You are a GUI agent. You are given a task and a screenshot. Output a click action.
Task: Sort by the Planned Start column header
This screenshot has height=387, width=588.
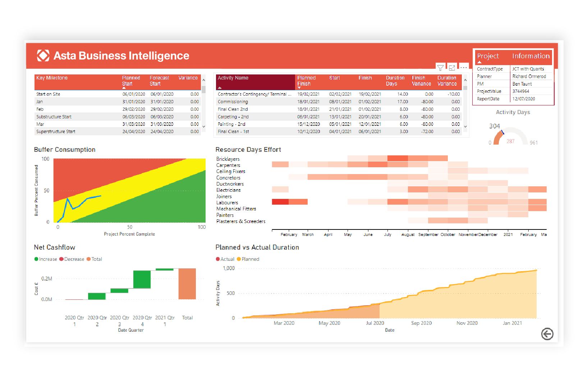tap(131, 81)
